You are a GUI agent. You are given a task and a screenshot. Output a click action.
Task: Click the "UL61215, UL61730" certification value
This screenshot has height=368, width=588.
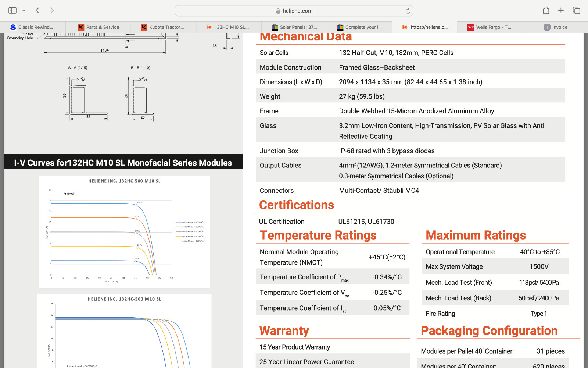pos(366,222)
